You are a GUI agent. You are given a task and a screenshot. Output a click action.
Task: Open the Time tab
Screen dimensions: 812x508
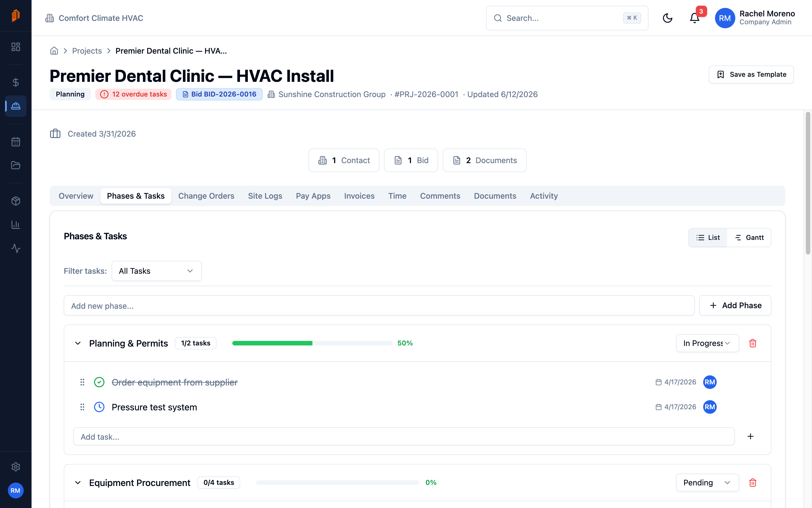[x=397, y=196]
